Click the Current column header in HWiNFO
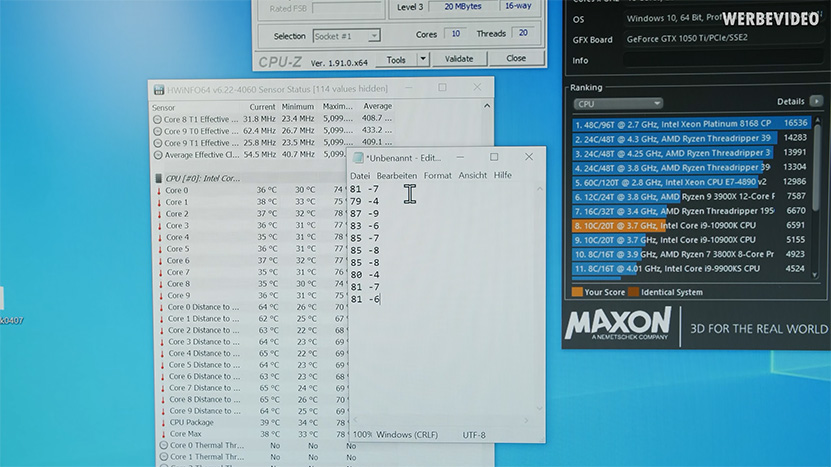Viewport: 831px width, 467px height. pyautogui.click(x=262, y=107)
